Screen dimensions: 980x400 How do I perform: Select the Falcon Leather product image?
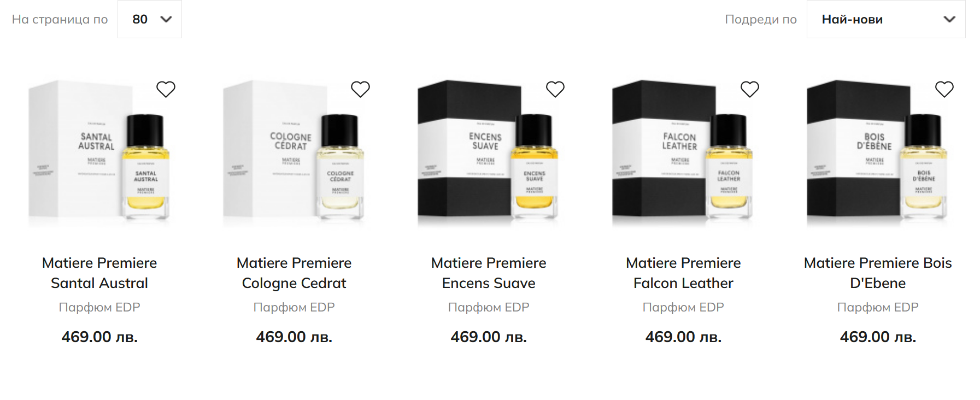pos(683,153)
